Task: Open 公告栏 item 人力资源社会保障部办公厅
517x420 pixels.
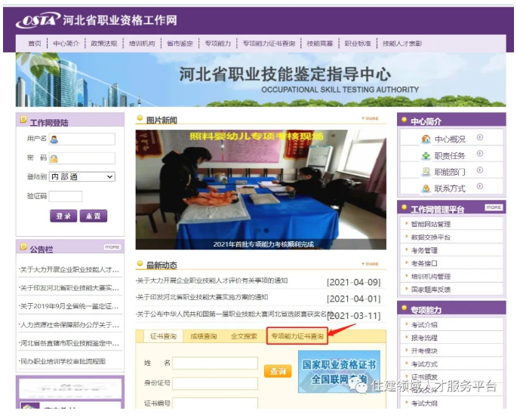Action: tap(69, 325)
